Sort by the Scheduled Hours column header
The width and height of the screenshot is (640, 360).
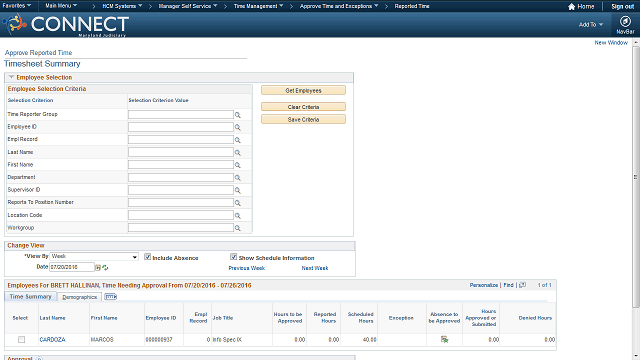(x=360, y=318)
